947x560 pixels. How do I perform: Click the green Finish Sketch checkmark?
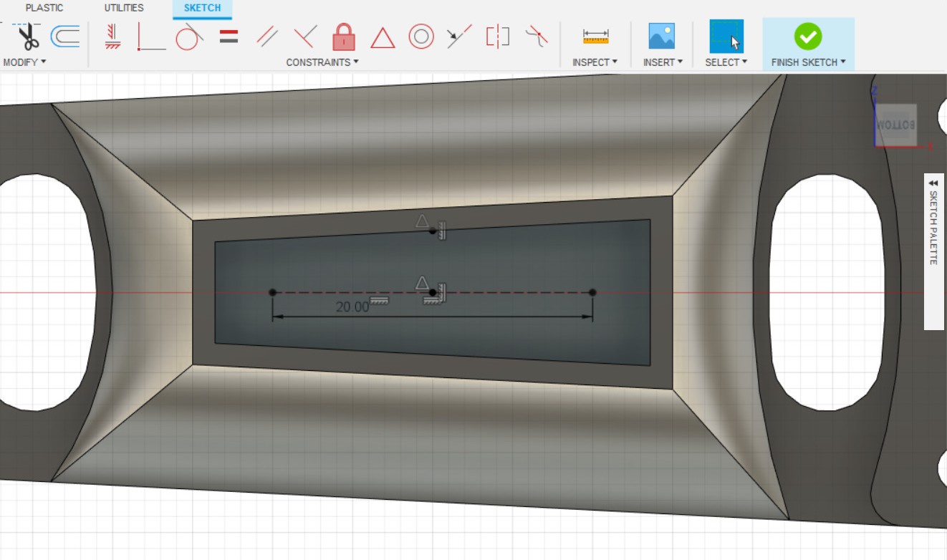click(x=808, y=36)
